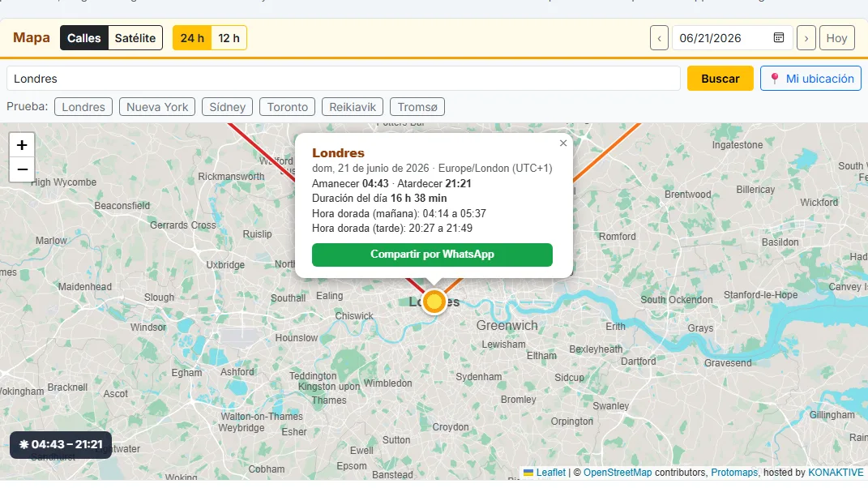The image size is (868, 488).
Task: Zoom out the map with minus button
Action: [22, 170]
